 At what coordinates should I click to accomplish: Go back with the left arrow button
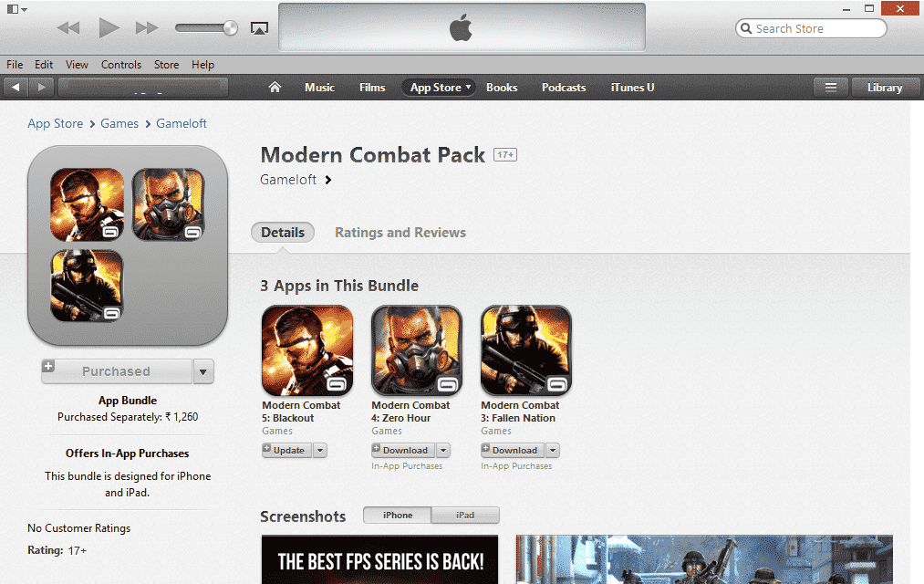(16, 88)
